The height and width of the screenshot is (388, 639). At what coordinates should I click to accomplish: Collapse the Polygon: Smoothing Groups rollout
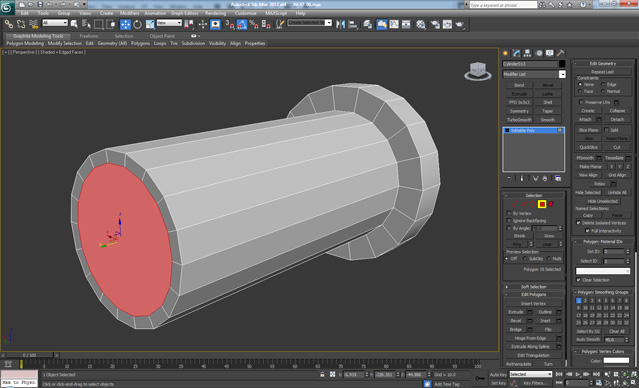(x=603, y=292)
